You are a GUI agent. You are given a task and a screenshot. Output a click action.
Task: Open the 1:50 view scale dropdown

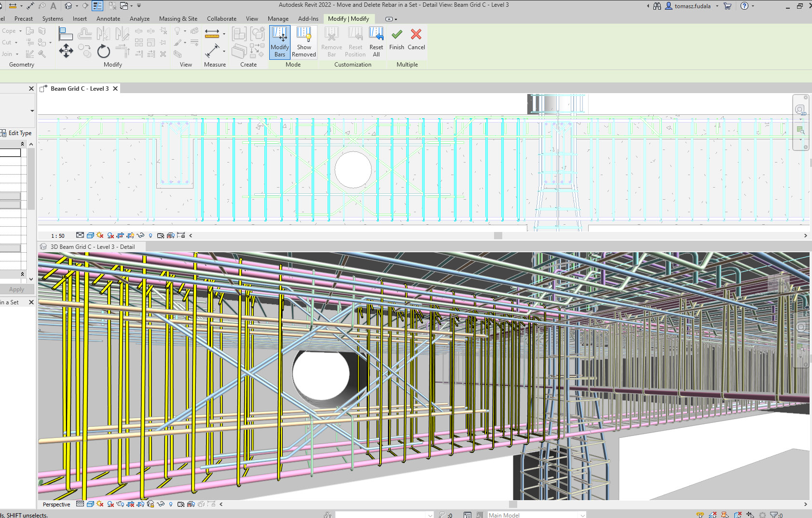tap(58, 236)
